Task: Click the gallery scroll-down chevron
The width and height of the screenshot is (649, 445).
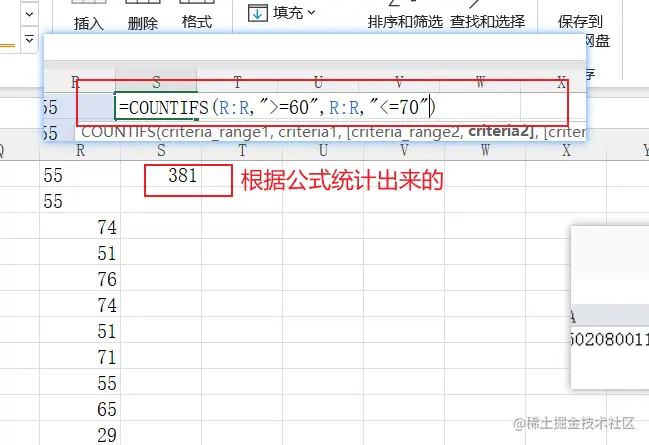Action: coord(29,14)
